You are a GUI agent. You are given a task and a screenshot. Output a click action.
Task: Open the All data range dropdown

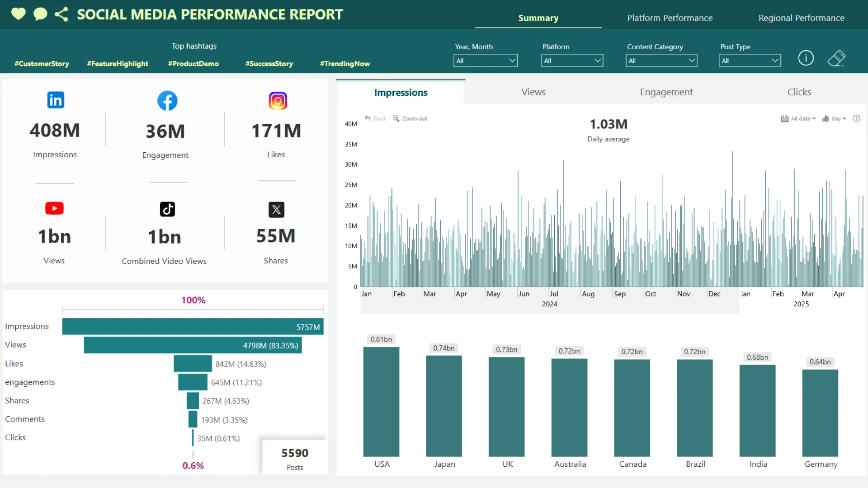[798, 118]
